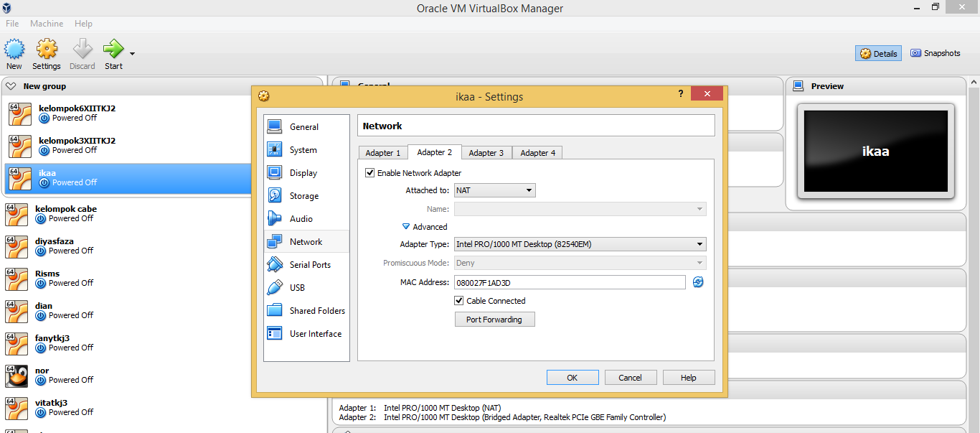Select the General settings category icon
Screen dimensions: 980x433
[274, 126]
